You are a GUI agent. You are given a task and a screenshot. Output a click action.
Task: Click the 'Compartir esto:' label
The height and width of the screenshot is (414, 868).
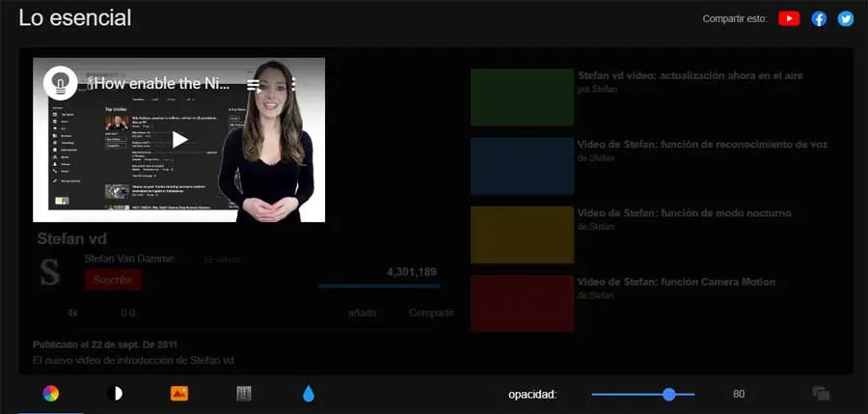pyautogui.click(x=735, y=19)
